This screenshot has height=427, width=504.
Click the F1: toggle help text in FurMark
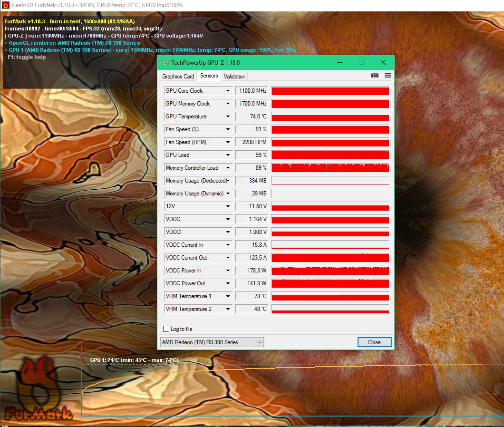click(x=25, y=57)
